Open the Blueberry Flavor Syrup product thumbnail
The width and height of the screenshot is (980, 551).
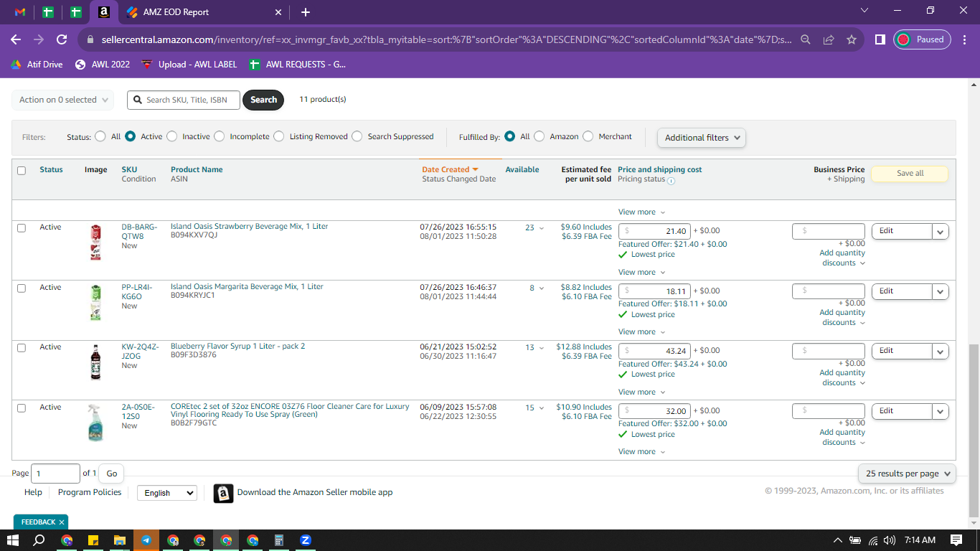pyautogui.click(x=95, y=362)
